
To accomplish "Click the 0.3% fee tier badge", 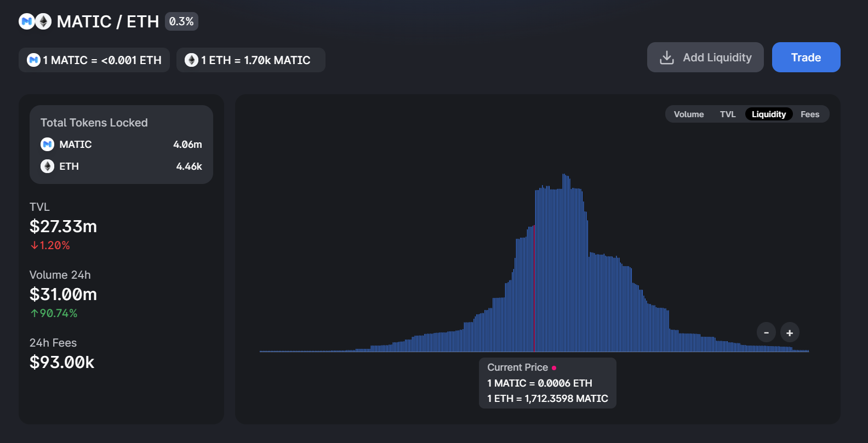I will pyautogui.click(x=181, y=21).
